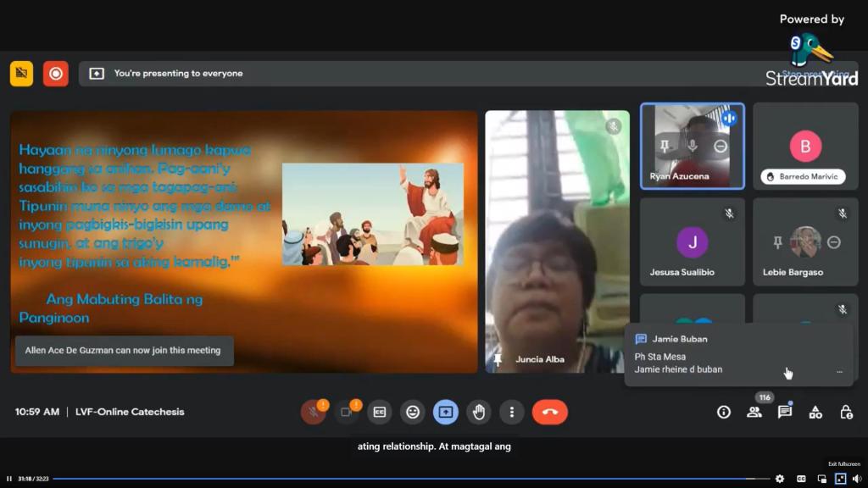Open more options three-dot menu
868x488 pixels.
[x=511, y=412]
